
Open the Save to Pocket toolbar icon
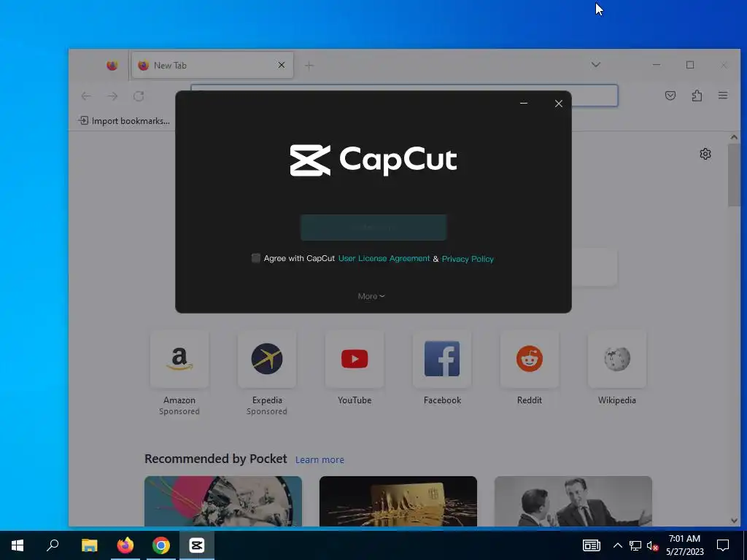click(670, 96)
